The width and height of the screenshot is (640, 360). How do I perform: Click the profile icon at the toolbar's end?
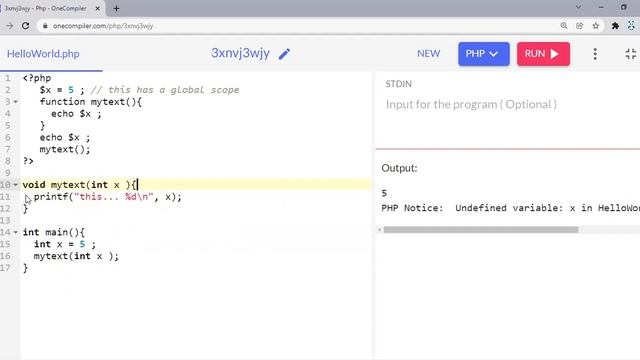(631, 26)
